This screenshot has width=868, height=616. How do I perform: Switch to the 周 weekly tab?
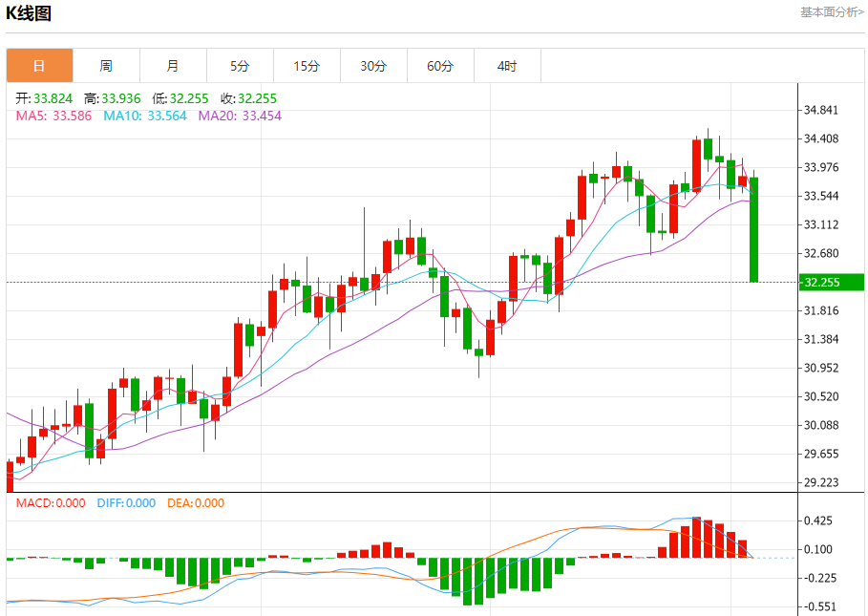(x=106, y=66)
